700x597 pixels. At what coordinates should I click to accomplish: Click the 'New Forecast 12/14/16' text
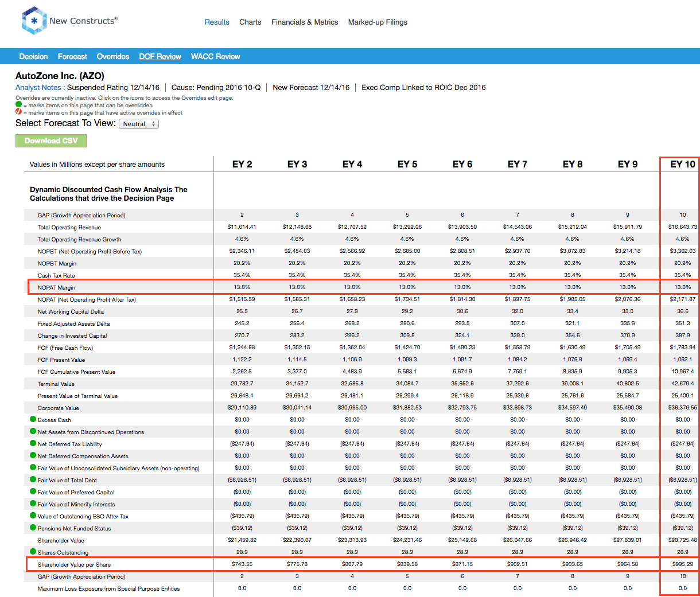pyautogui.click(x=311, y=88)
